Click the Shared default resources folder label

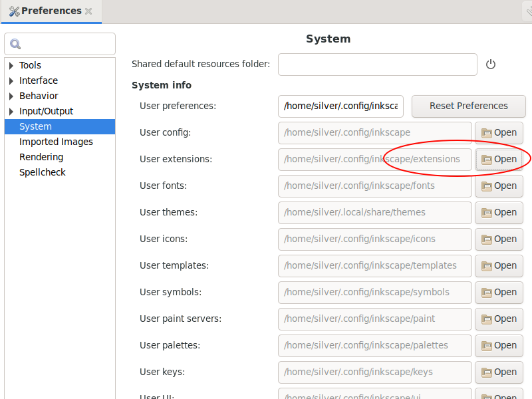[201, 64]
